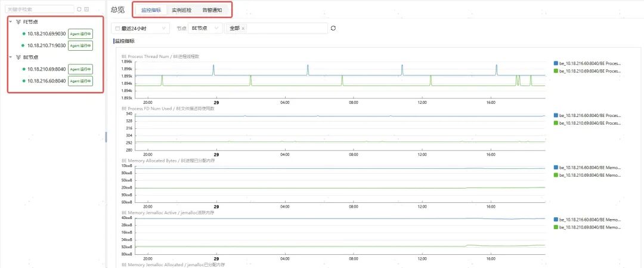The image size is (644, 268).
Task: Toggle green series in Jemalloc Active legend
Action: click(588, 227)
